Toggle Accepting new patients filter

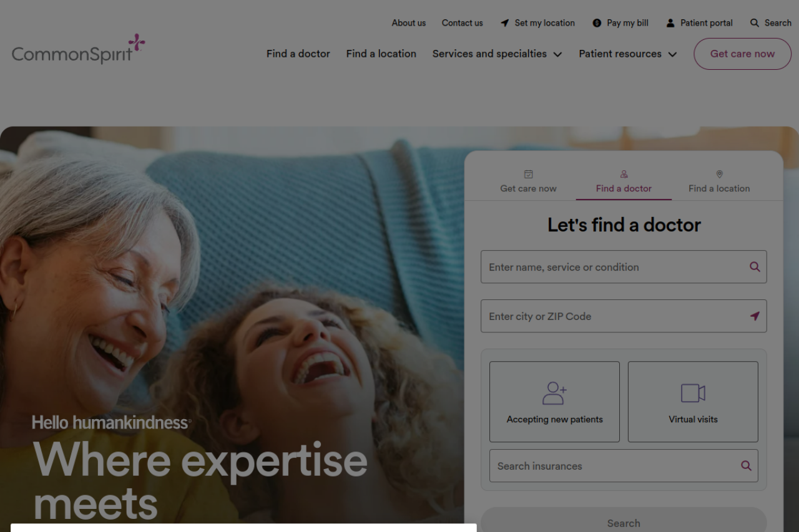coord(554,402)
